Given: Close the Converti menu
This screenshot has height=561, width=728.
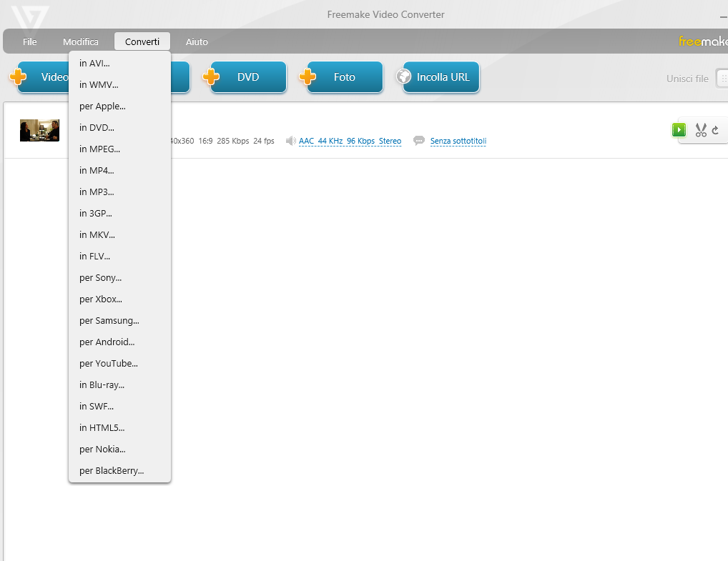Looking at the screenshot, I should (142, 41).
